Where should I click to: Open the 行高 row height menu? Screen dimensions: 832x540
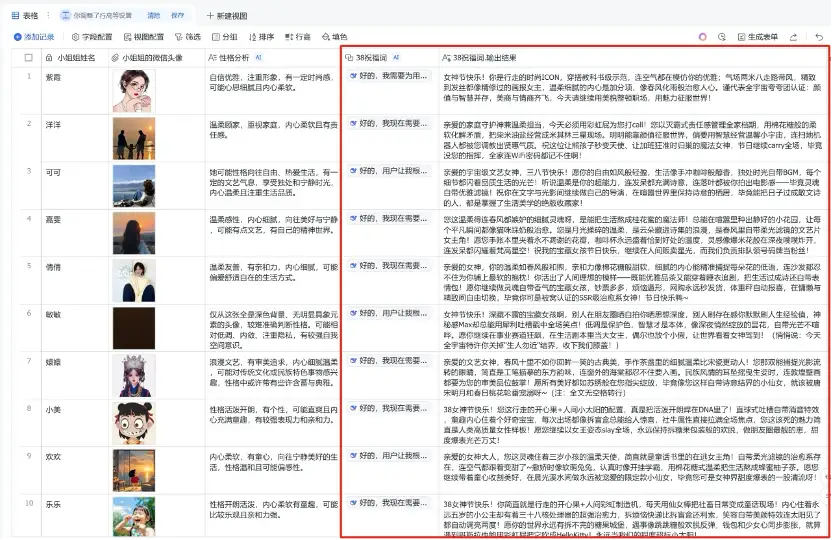298,37
